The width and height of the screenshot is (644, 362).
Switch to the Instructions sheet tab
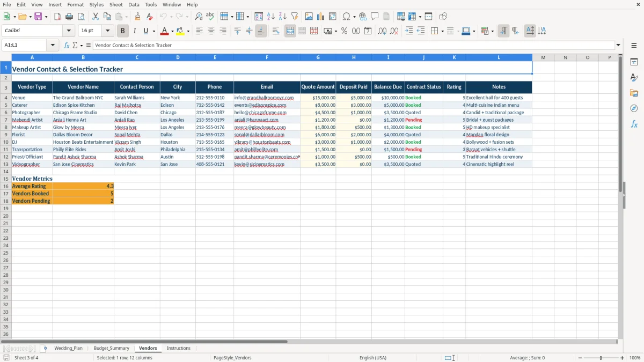tap(179, 348)
